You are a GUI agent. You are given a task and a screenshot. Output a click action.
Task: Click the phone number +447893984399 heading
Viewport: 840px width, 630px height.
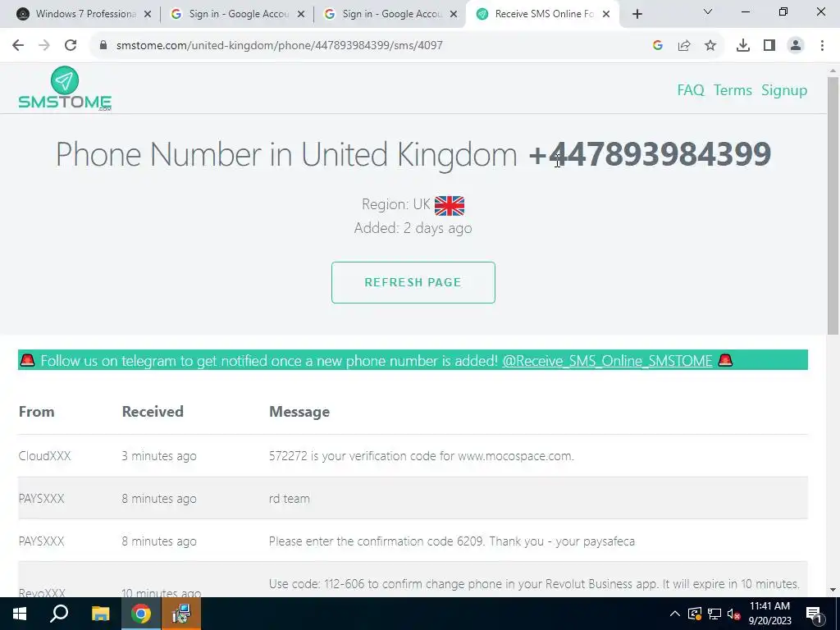(x=650, y=154)
